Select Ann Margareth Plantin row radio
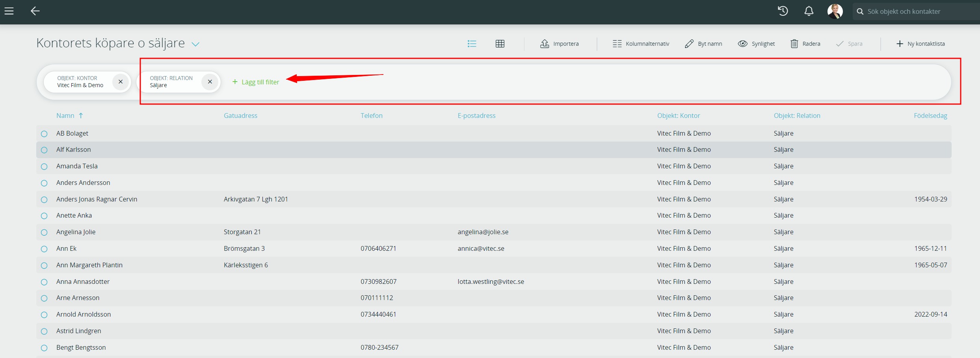The height and width of the screenshot is (358, 980). point(44,265)
